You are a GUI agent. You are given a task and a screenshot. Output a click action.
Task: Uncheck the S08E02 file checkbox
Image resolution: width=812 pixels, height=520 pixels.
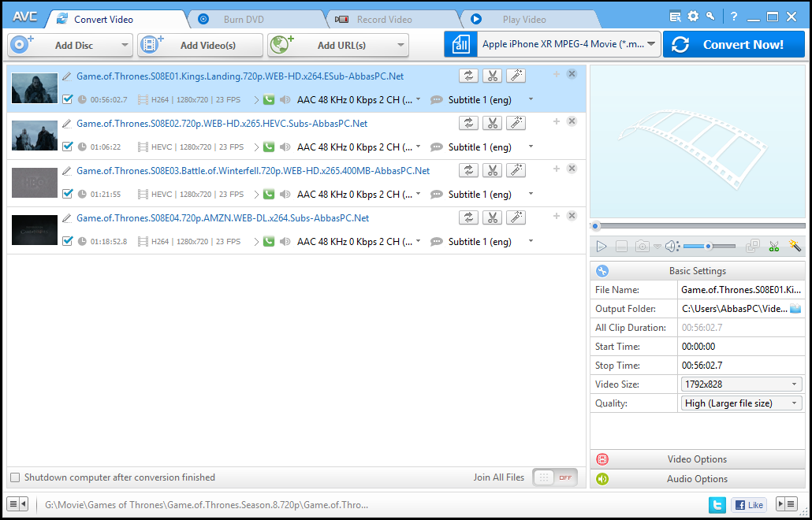[67, 147]
